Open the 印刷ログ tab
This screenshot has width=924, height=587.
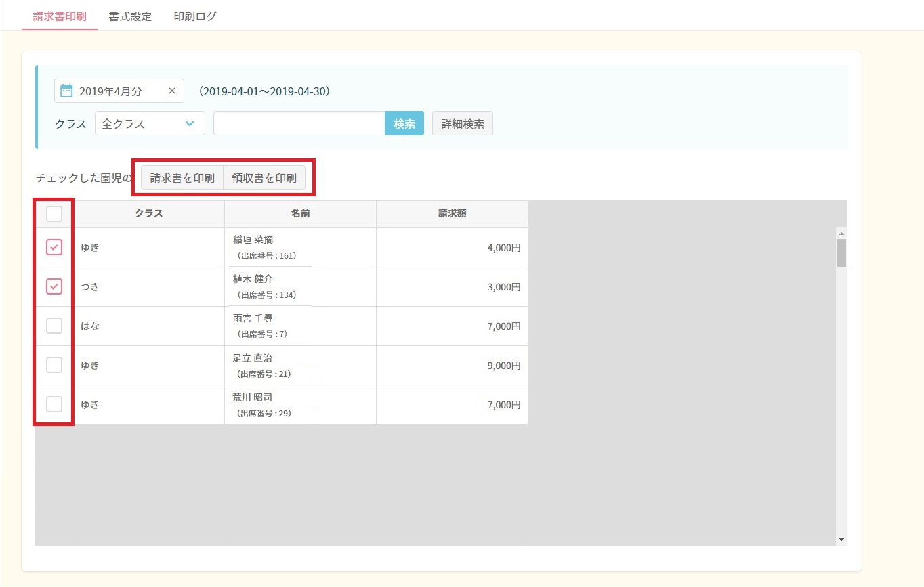tap(195, 16)
